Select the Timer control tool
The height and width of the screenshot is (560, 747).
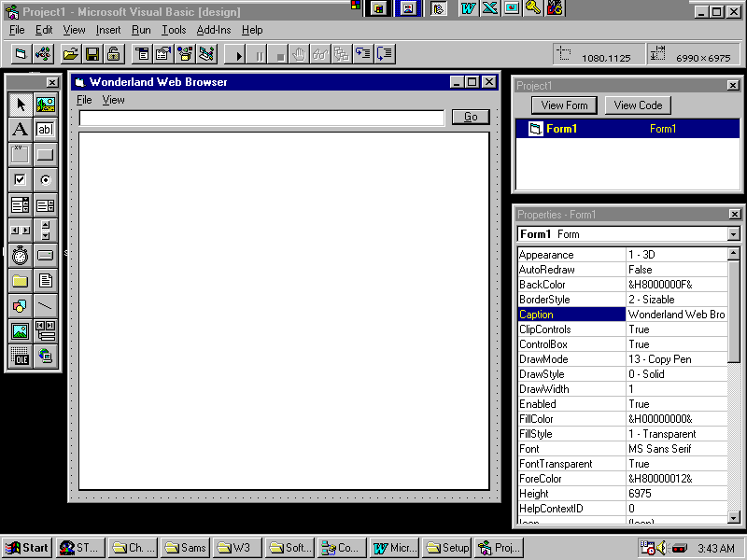click(x=20, y=256)
